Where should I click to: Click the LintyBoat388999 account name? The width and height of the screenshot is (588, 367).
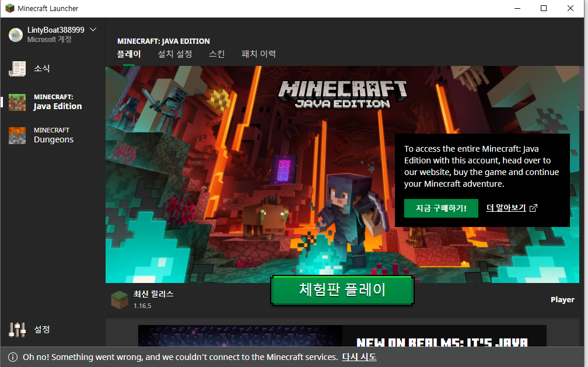(56, 30)
